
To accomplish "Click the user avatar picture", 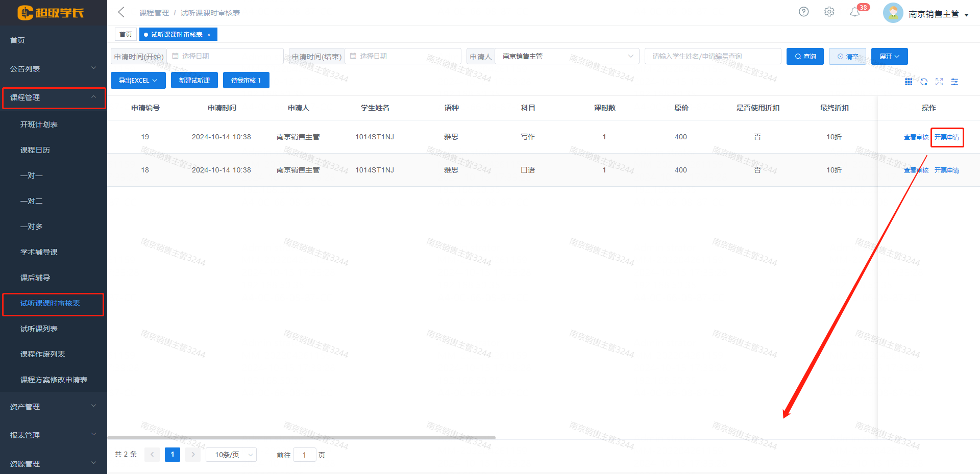I will 893,13.
